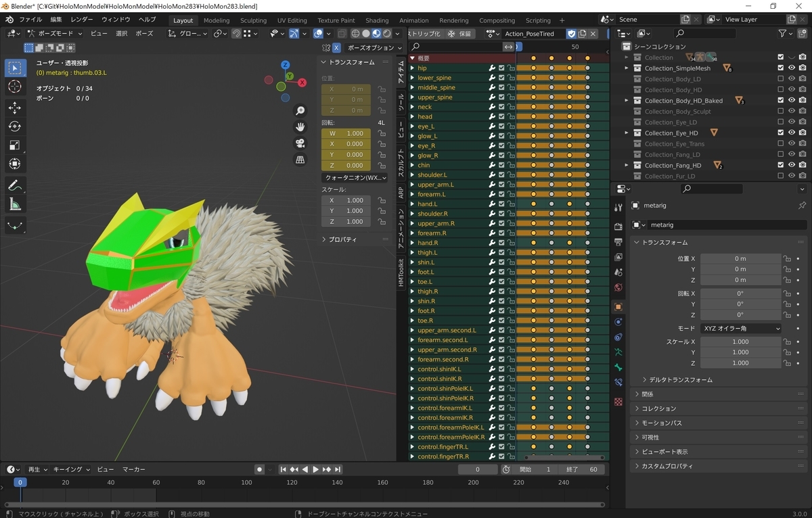Select the Measure tool
This screenshot has width=812, height=518.
(x=15, y=204)
